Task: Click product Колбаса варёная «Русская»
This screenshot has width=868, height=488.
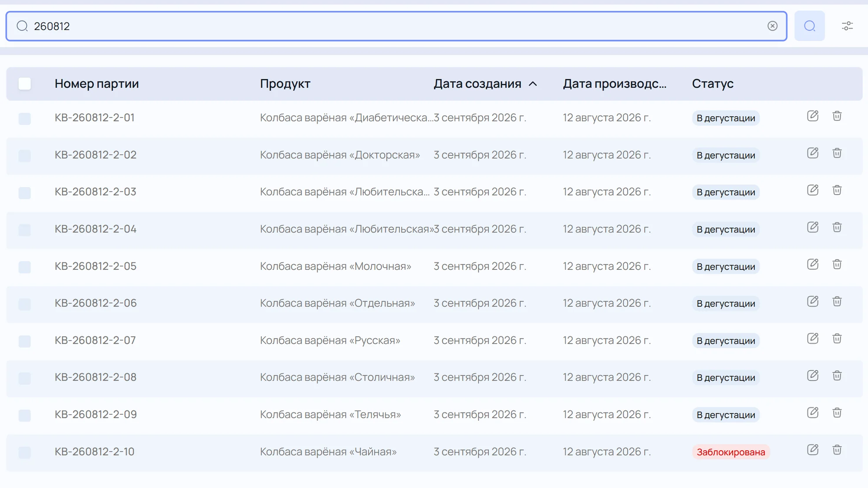Action: [x=330, y=341]
